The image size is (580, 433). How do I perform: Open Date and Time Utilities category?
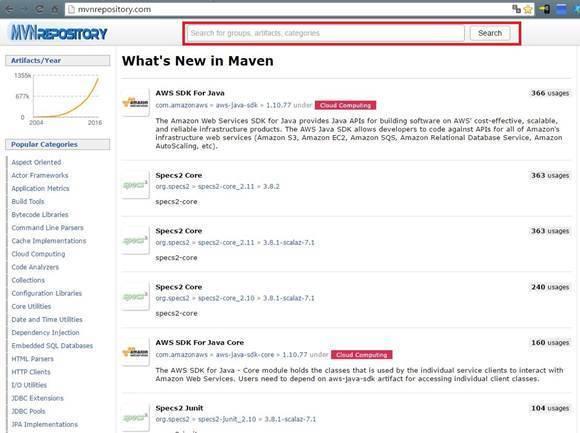(47, 319)
